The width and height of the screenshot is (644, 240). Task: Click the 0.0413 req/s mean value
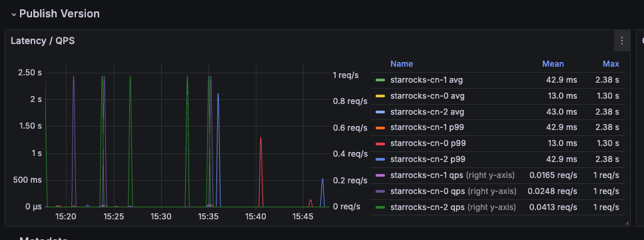click(x=553, y=207)
